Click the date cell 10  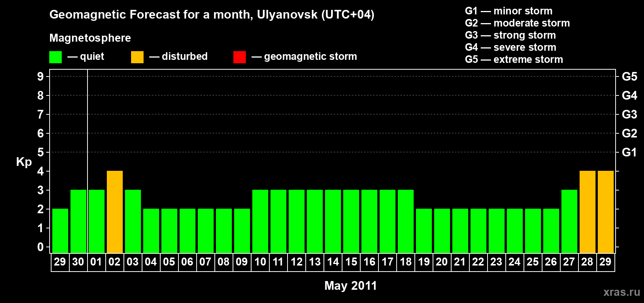(260, 262)
